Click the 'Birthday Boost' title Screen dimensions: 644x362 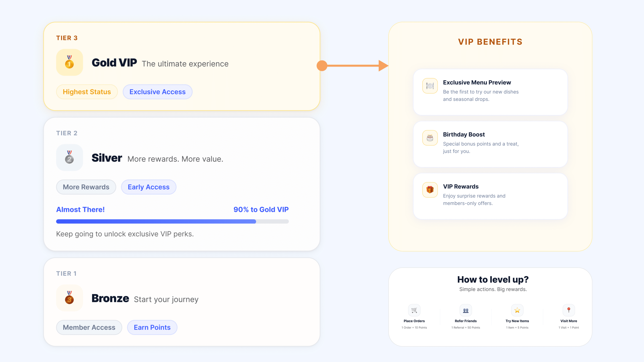[x=464, y=134]
